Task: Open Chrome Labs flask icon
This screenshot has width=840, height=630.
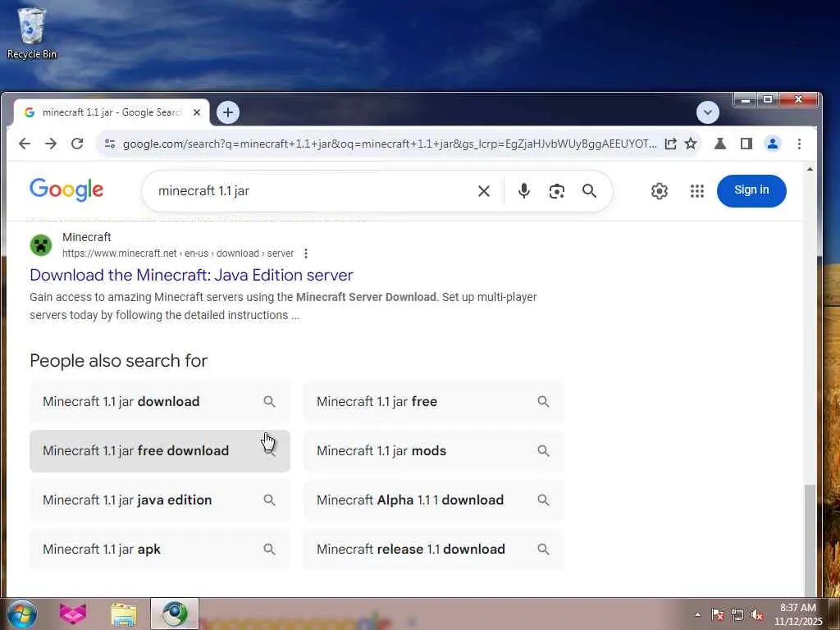Action: 720,144
